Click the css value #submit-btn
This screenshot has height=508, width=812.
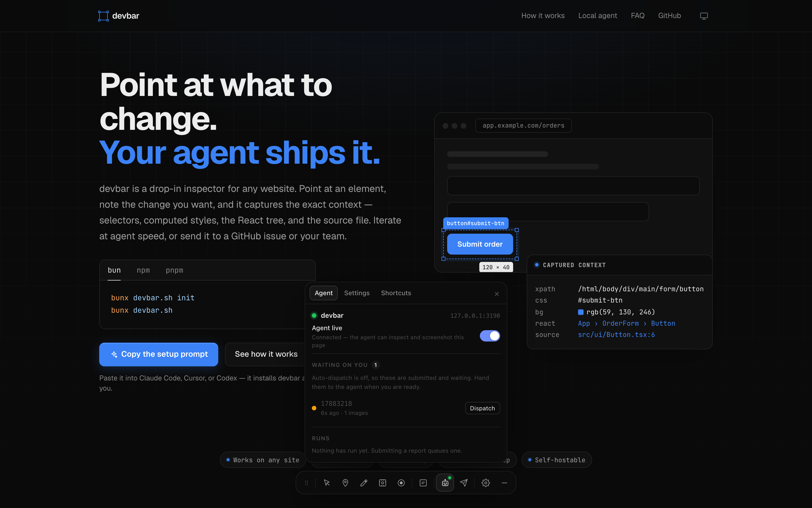click(600, 300)
